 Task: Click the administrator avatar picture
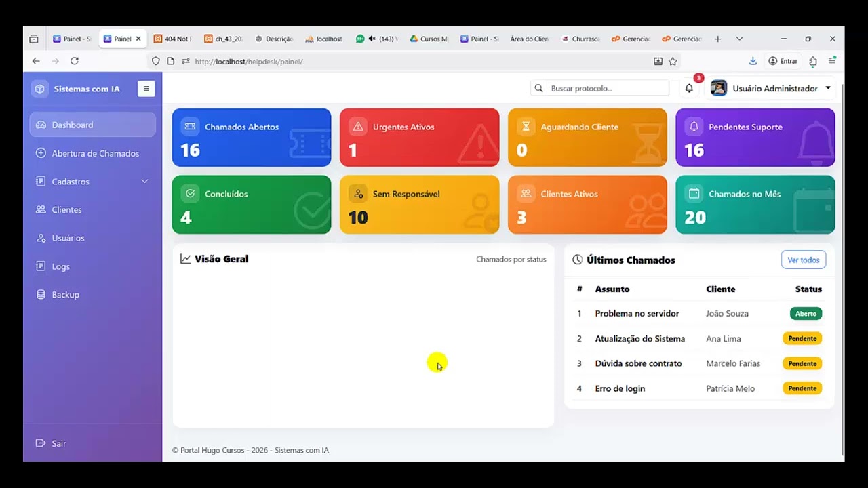[x=719, y=88]
